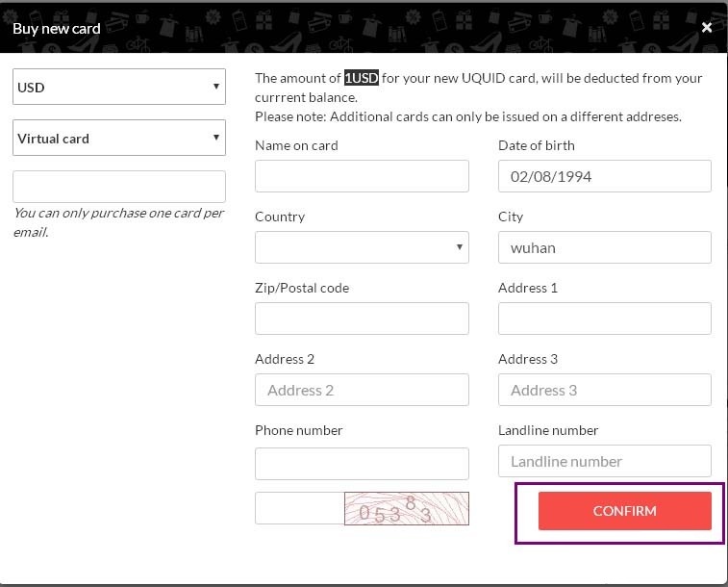Click the captcha image showing 05383
The height and width of the screenshot is (587, 728).
tap(406, 508)
